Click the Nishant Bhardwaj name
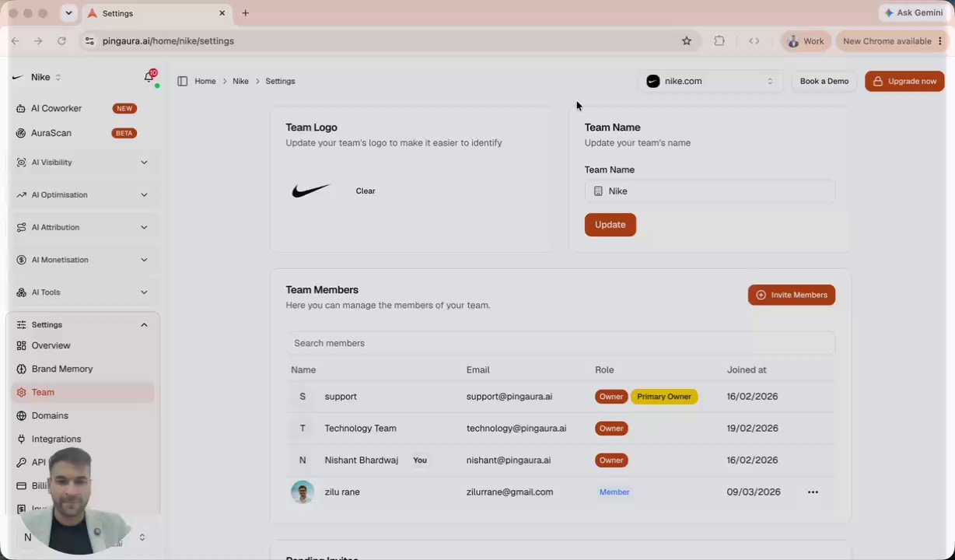Screen dimensions: 955x560 [361, 460]
